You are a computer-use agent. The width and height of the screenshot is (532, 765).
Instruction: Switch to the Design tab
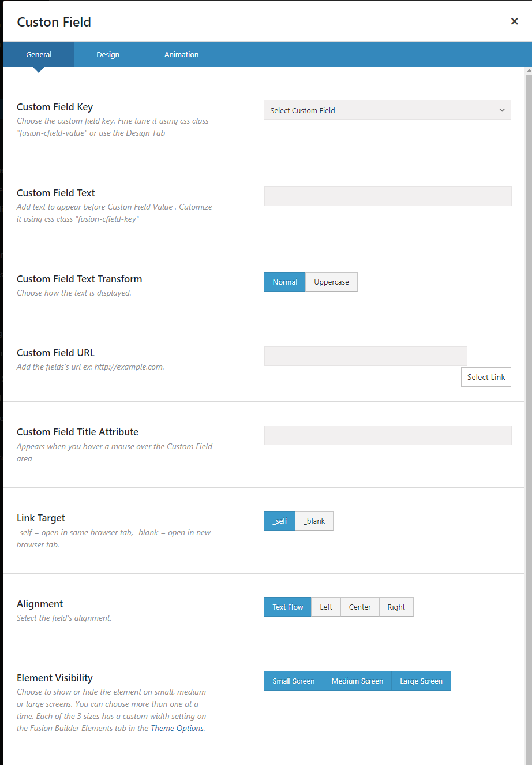tap(107, 54)
